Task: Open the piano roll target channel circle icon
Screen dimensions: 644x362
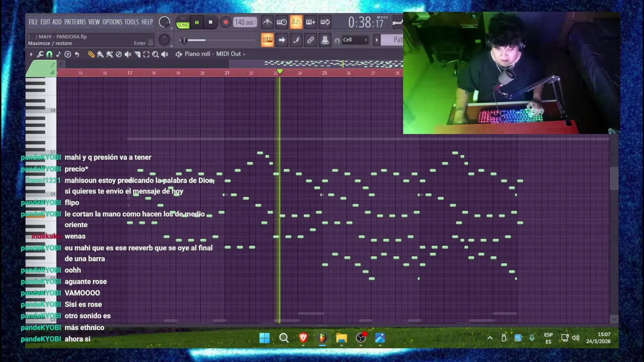Action: (67, 54)
